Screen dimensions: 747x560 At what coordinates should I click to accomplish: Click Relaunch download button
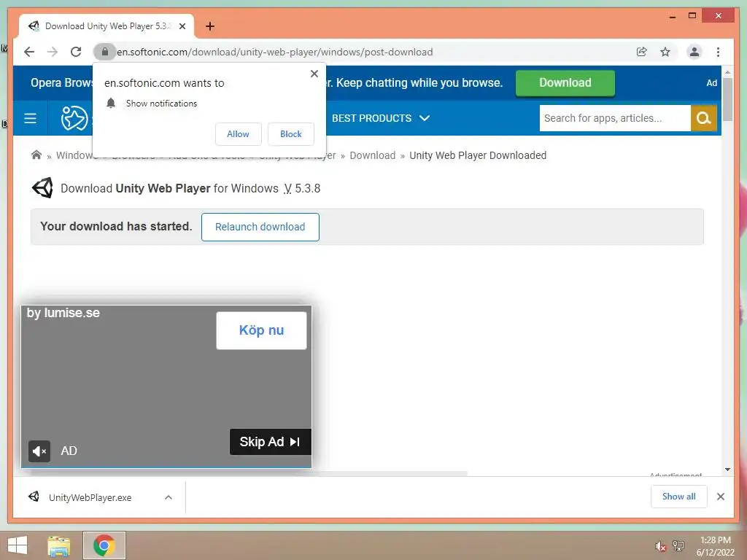260,227
